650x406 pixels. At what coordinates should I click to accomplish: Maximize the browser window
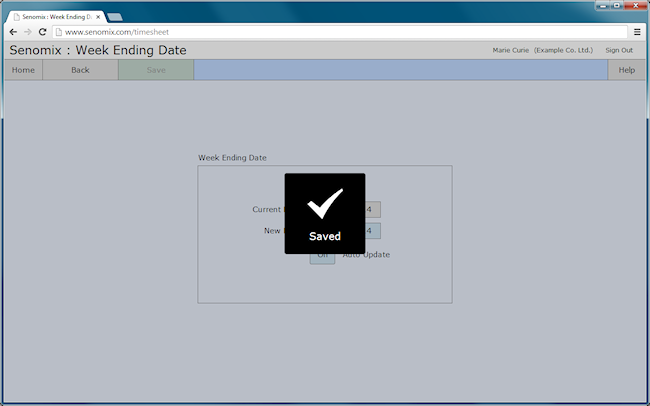click(x=617, y=6)
